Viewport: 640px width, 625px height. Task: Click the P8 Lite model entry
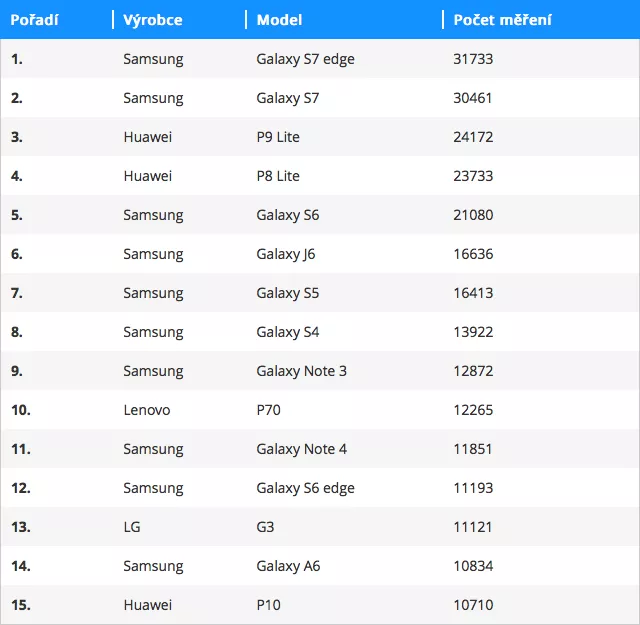click(x=278, y=176)
